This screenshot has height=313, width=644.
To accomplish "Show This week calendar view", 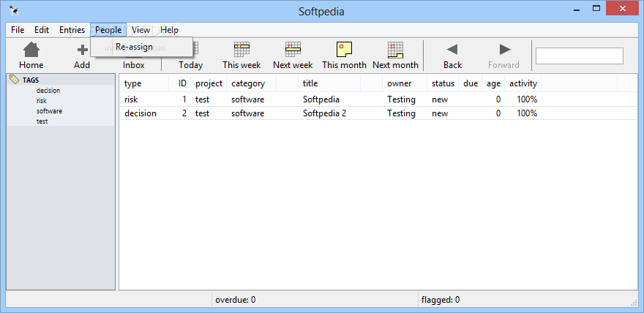I will (241, 56).
